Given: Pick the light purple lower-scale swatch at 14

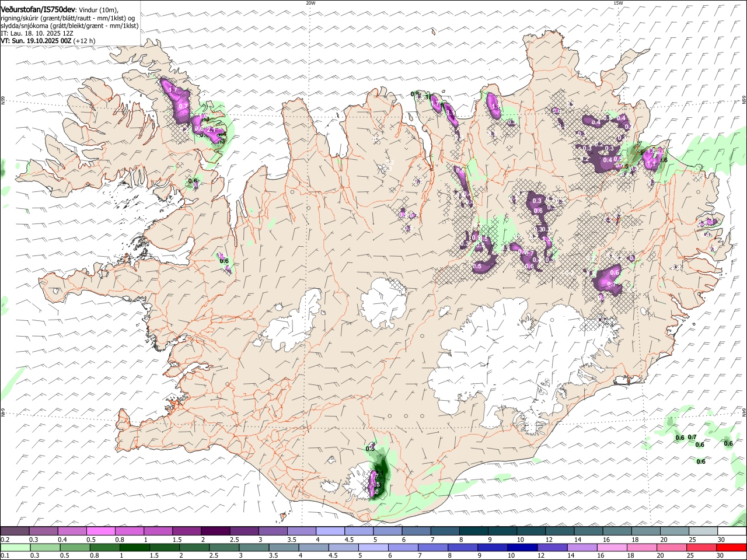Looking at the screenshot, I should point(582,547).
